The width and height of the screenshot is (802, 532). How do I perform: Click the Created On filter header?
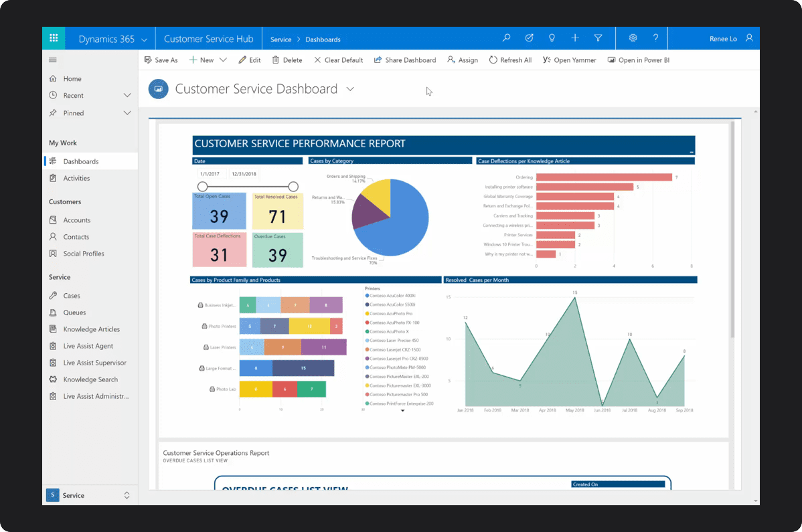tap(619, 484)
